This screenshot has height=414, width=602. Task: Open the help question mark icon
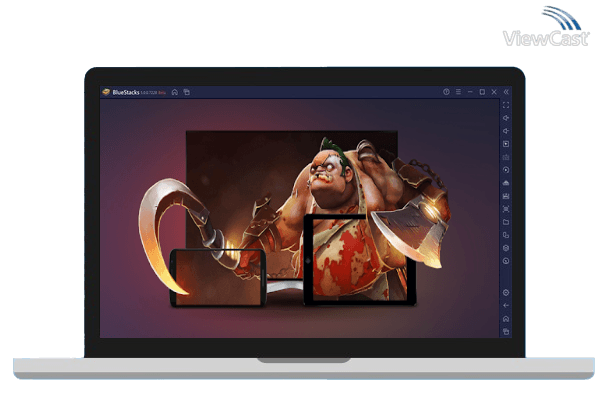pyautogui.click(x=446, y=92)
